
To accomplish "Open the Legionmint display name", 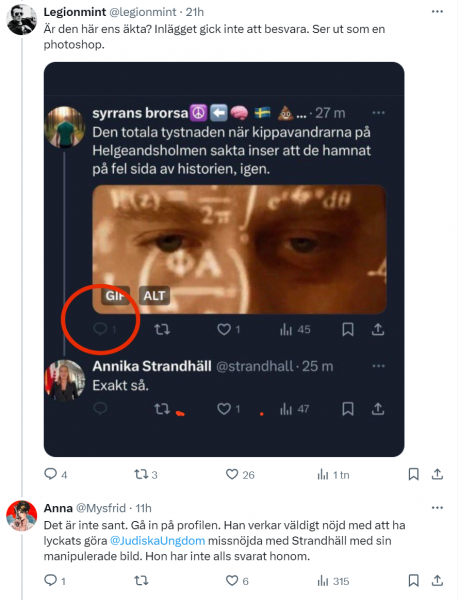I will pyautogui.click(x=75, y=12).
